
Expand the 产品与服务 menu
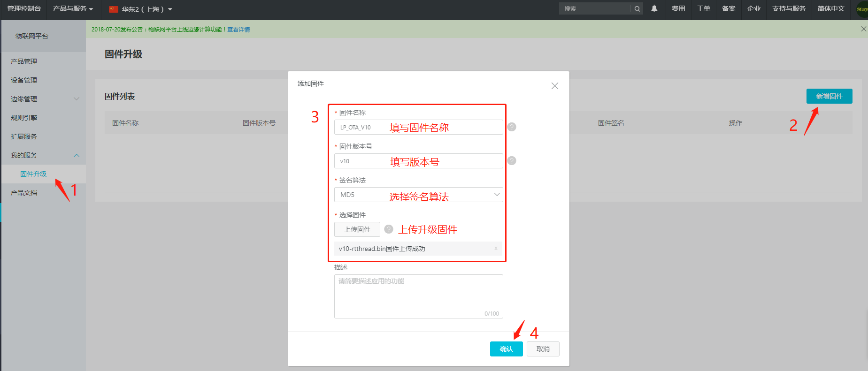coord(73,9)
